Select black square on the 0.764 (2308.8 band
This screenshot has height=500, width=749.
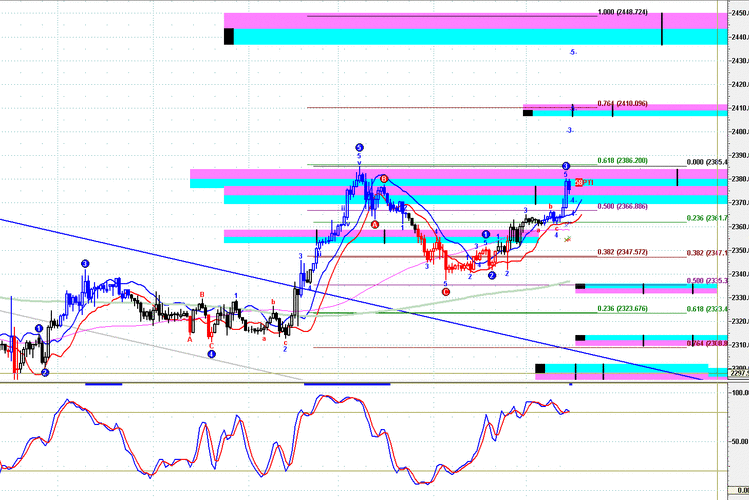580,338
